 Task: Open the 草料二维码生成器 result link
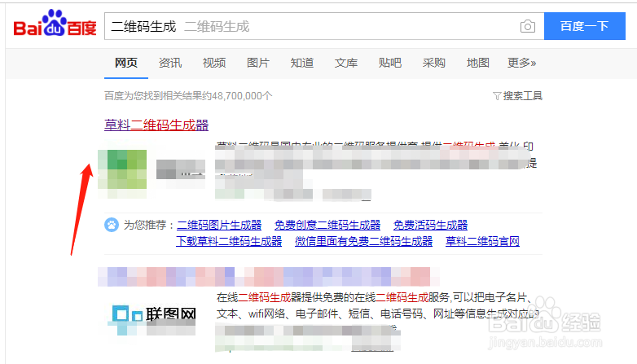(156, 125)
